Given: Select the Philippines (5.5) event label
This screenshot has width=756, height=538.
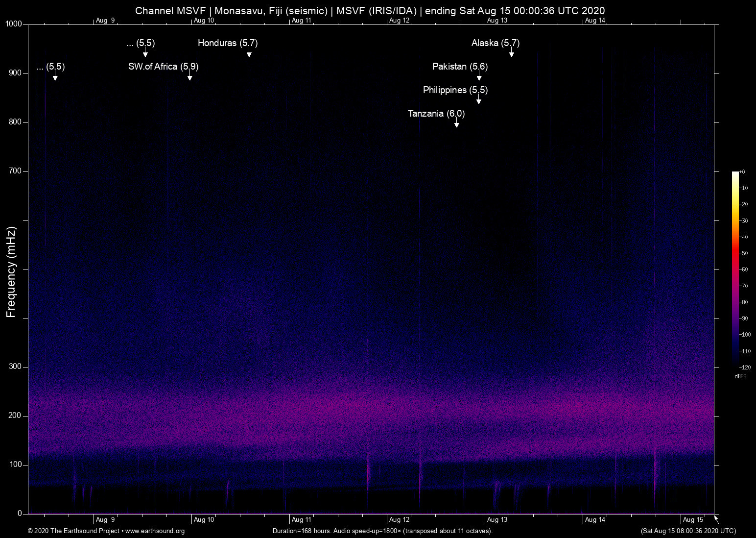Looking at the screenshot, I should [x=455, y=90].
